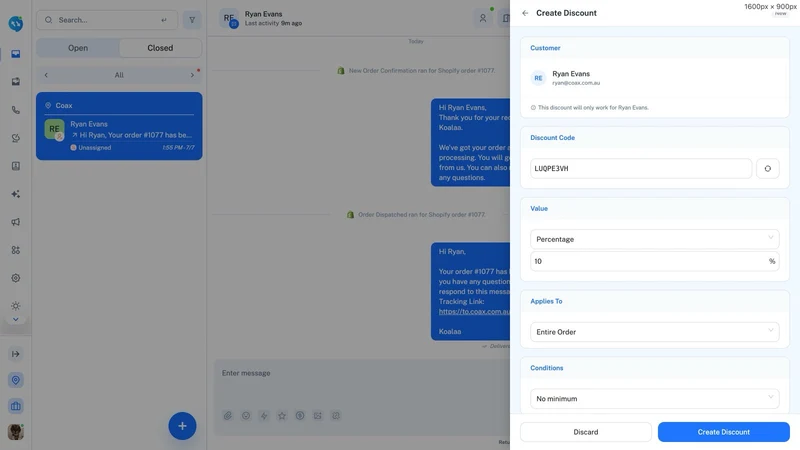Start a new conversation with plus button
800x450 pixels.
[182, 426]
